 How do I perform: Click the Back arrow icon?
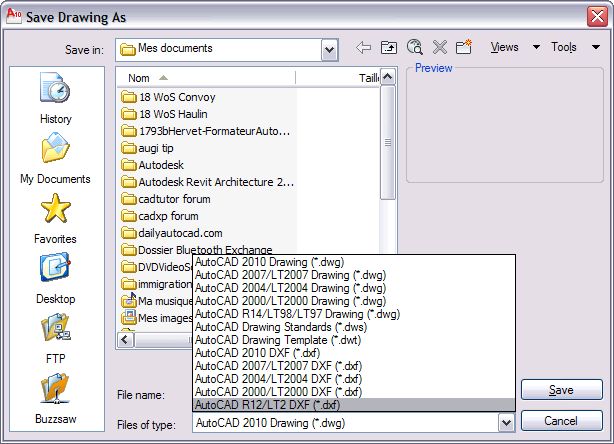363,48
